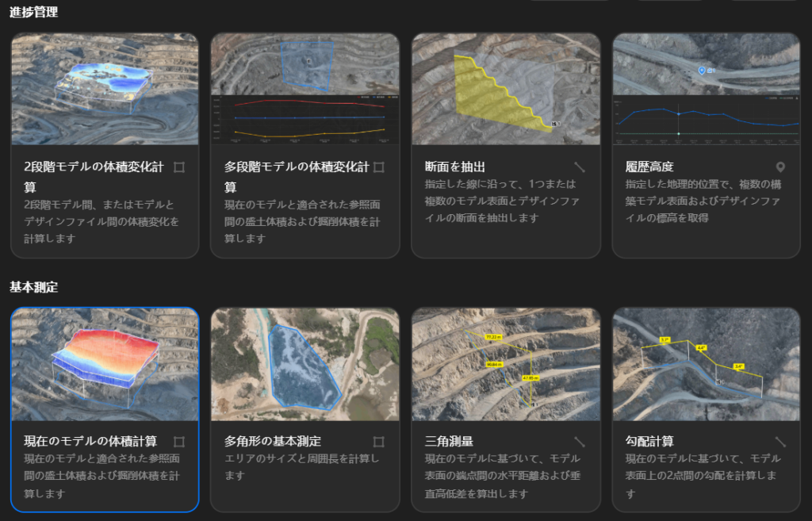Click the line icon beside 三角測量
This screenshot has height=521, width=812.
(580, 442)
